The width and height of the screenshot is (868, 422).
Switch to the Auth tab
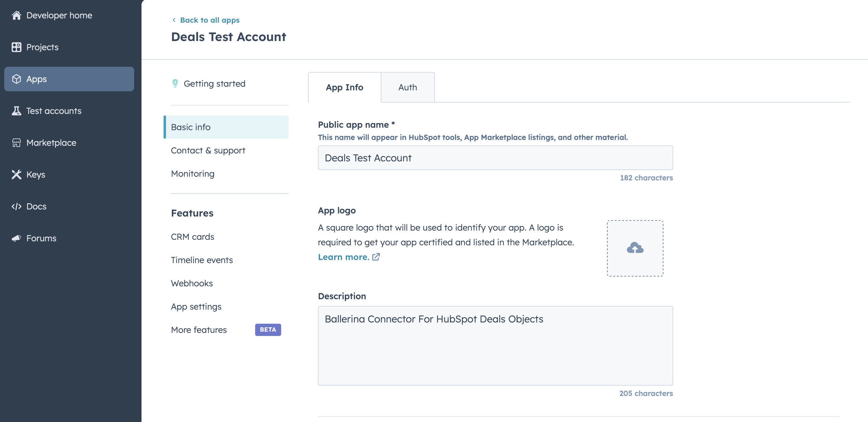pos(407,87)
